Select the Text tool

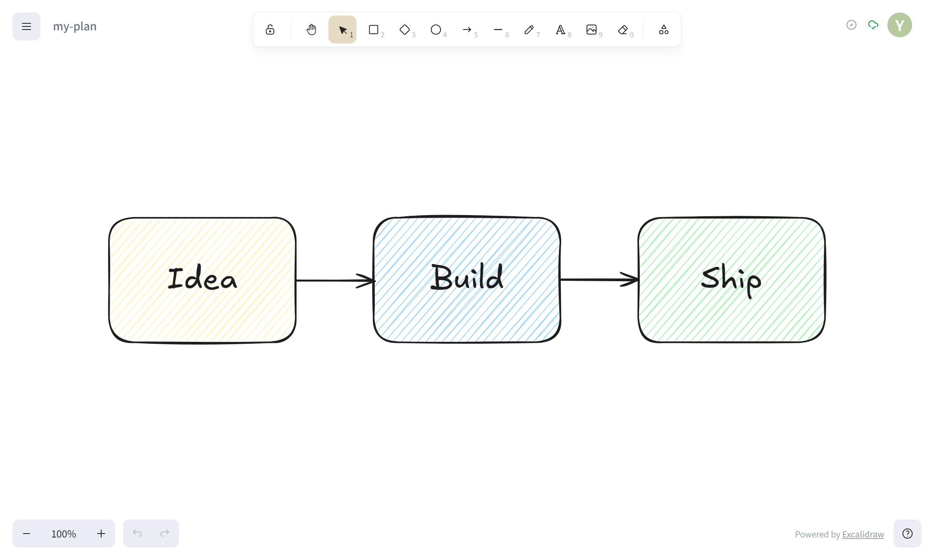pos(561,29)
